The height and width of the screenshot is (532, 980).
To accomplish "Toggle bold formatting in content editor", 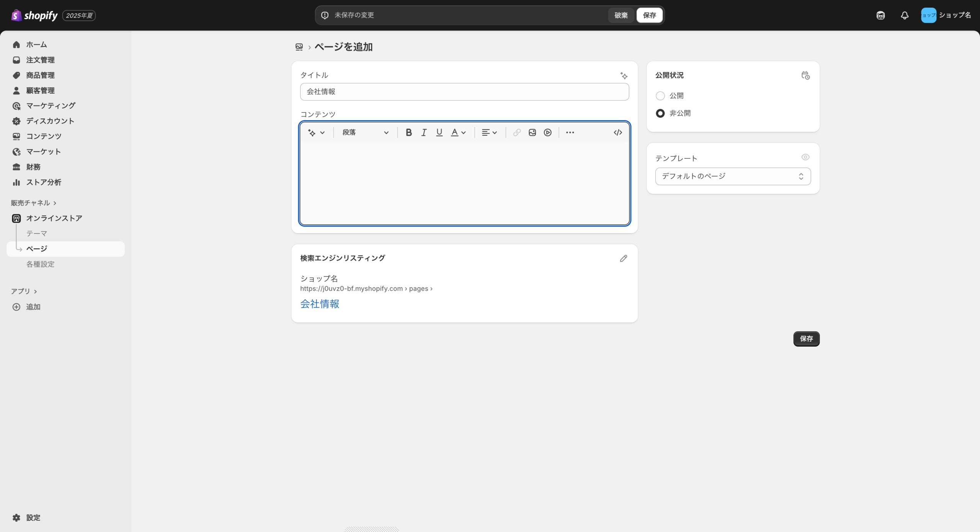I will tap(408, 132).
